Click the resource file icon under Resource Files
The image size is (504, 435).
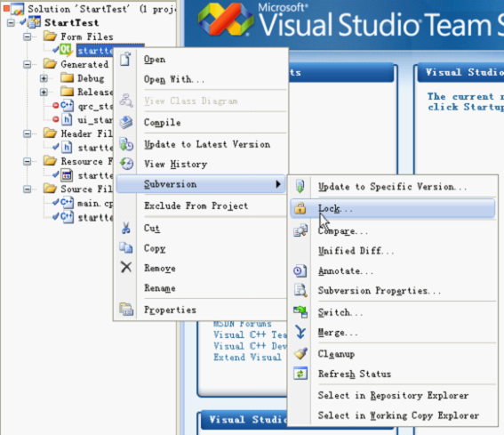[67, 175]
